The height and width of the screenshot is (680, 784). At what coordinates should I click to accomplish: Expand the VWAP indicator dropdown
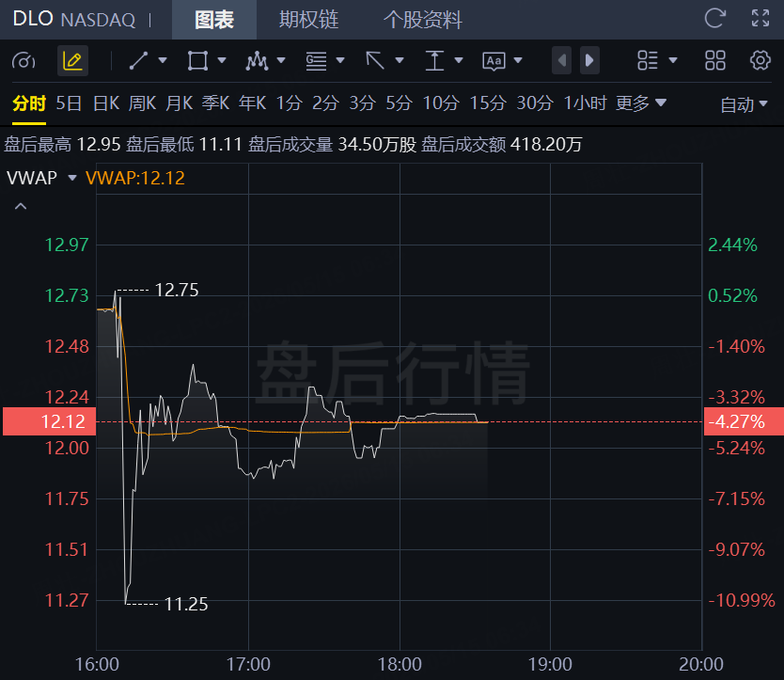tap(72, 178)
